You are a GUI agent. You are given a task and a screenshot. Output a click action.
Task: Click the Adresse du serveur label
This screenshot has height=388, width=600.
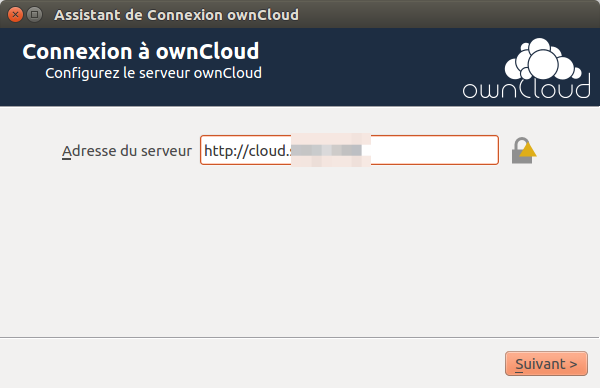(x=127, y=151)
